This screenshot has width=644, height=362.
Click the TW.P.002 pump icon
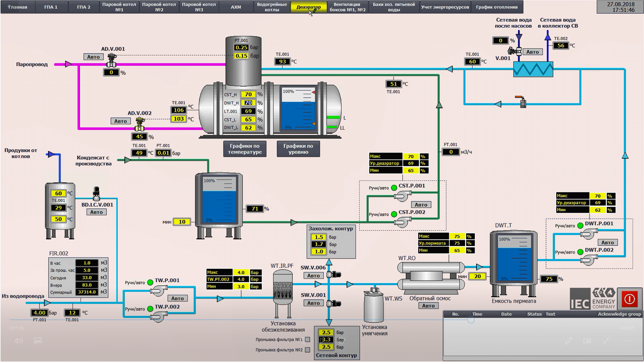(158, 316)
